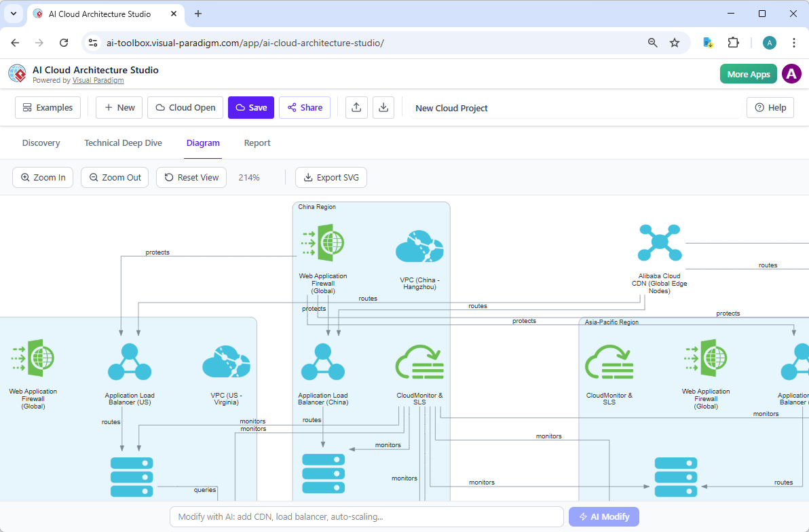The image size is (809, 532).
Task: Select the server stack icon below Application Load Balancer (China)
Action: click(323, 474)
